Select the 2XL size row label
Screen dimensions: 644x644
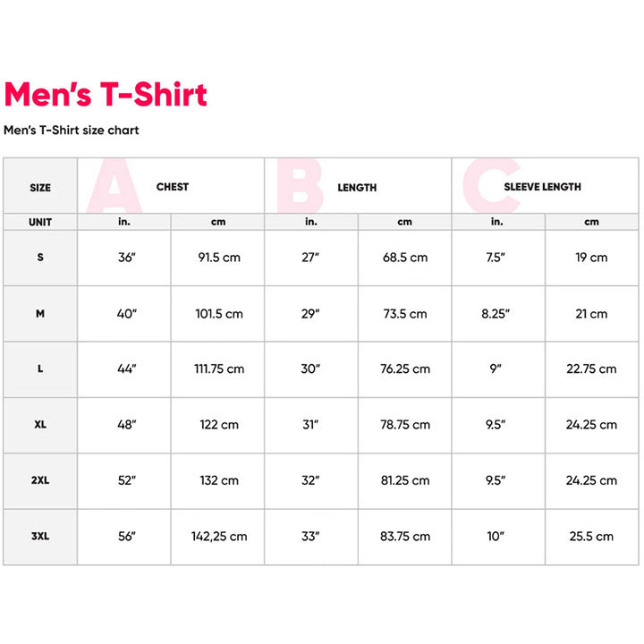click(40, 480)
